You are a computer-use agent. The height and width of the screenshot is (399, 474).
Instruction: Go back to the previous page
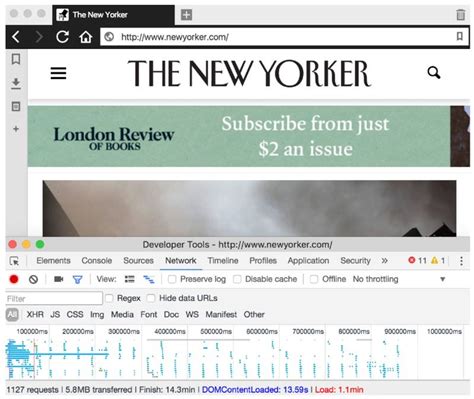point(15,37)
